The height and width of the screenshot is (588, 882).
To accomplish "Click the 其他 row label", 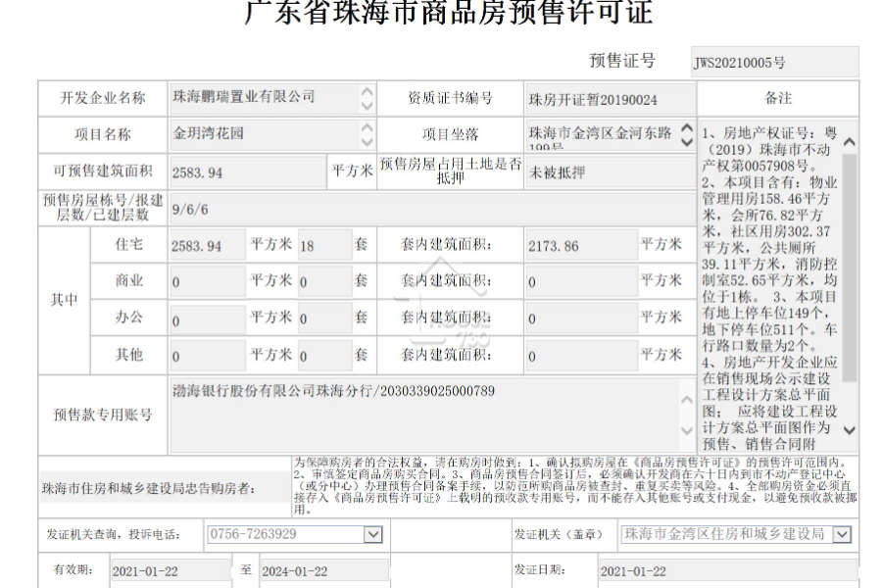I will tap(128, 355).
